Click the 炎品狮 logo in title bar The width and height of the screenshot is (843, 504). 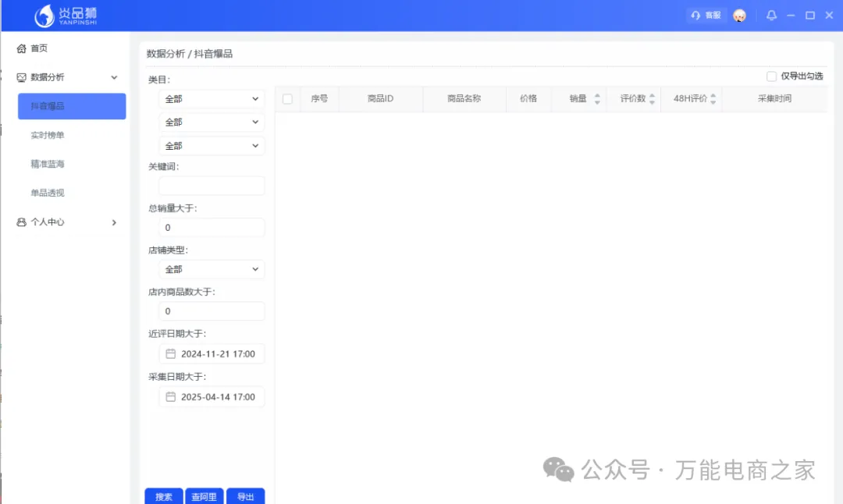coord(66,16)
